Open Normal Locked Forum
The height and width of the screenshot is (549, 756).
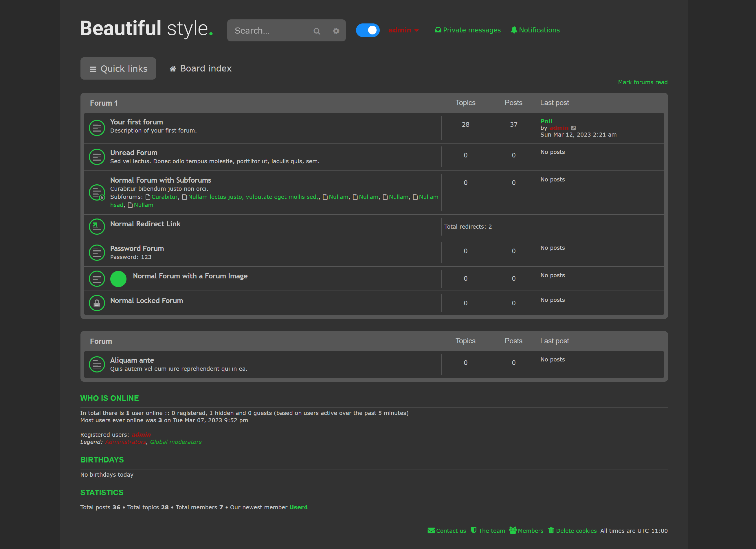click(x=147, y=301)
